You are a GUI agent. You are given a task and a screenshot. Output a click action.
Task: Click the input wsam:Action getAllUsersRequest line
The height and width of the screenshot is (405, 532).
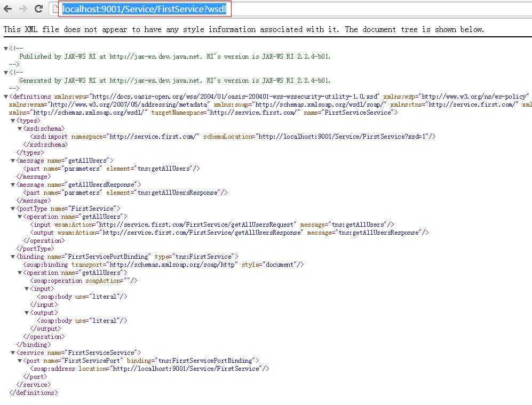[x=212, y=225]
